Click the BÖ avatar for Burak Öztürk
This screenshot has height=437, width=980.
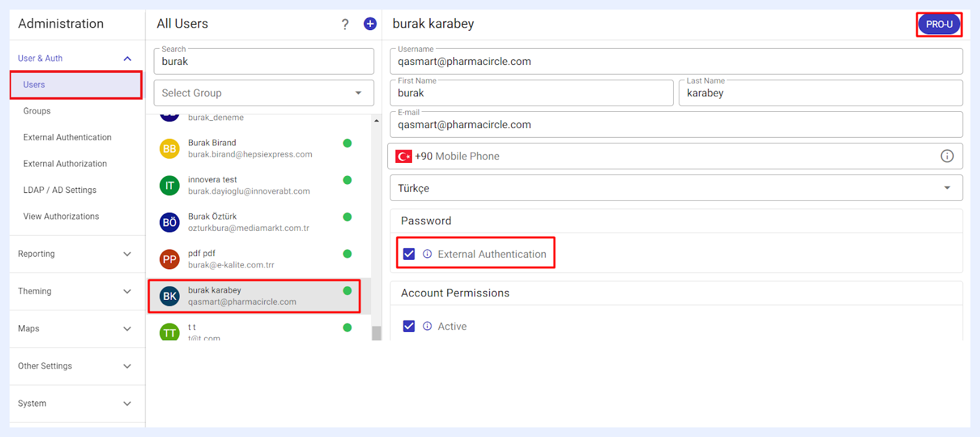point(169,222)
